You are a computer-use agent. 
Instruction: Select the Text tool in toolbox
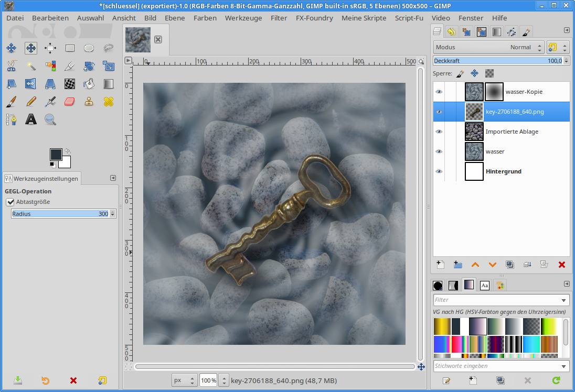pos(31,119)
